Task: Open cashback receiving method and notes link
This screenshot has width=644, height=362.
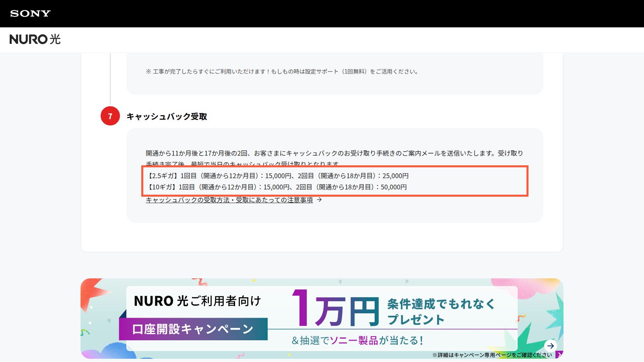Action: click(x=229, y=200)
